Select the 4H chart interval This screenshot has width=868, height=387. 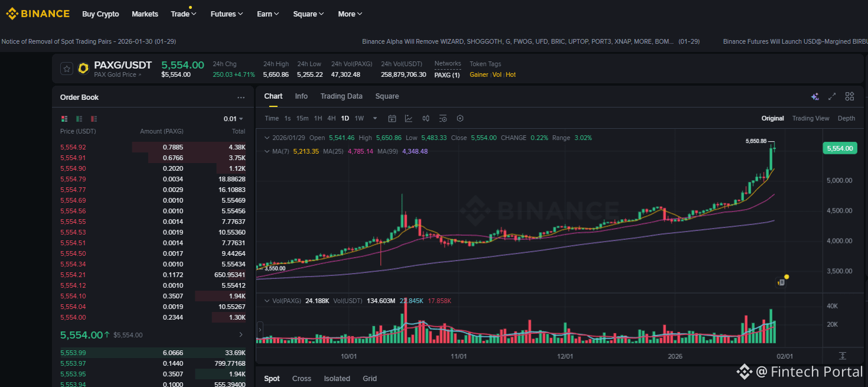pyautogui.click(x=331, y=118)
